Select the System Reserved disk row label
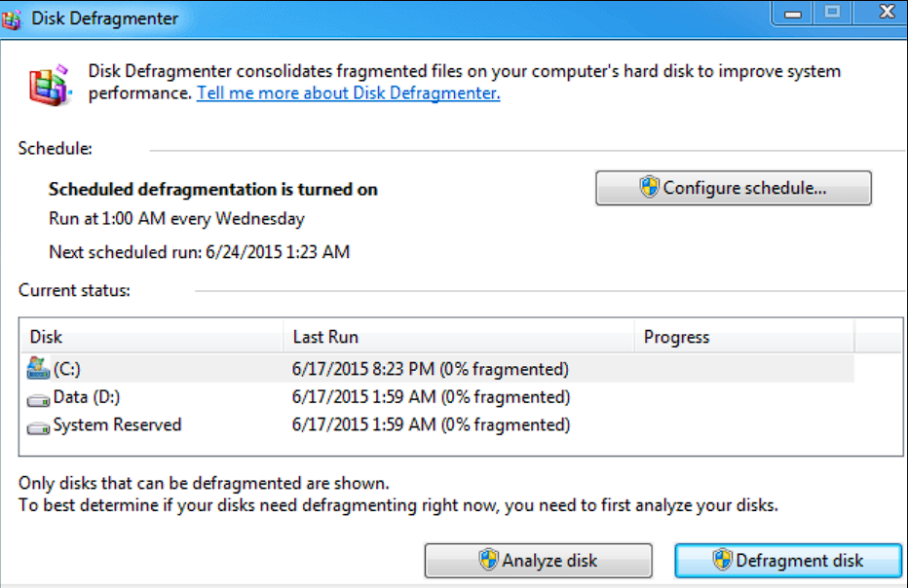Viewport: 908px width, 588px height. (x=117, y=425)
